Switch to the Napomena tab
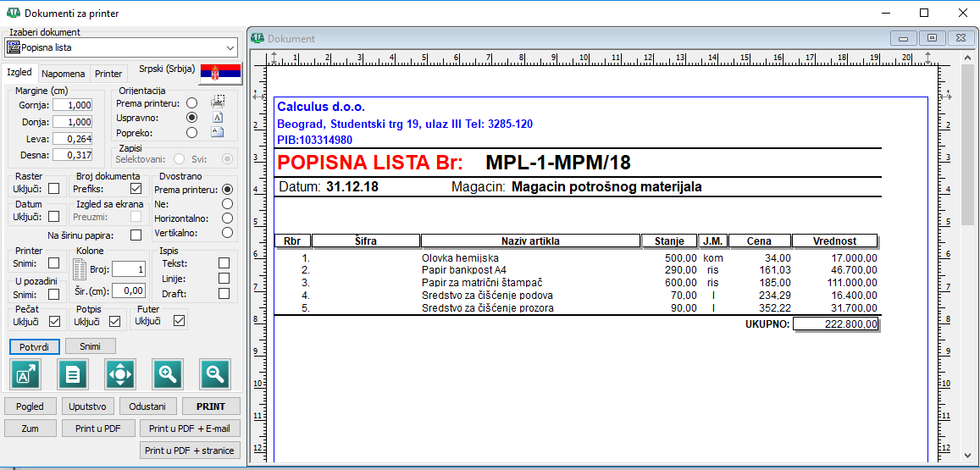The image size is (980, 470). 64,74
